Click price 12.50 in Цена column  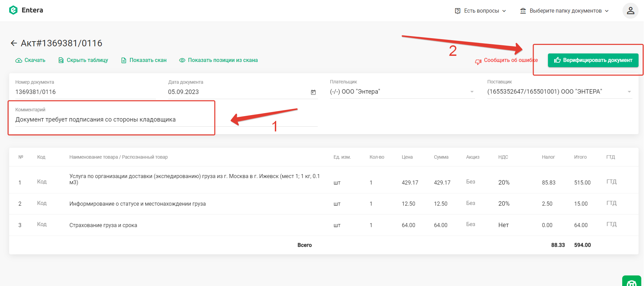(408, 204)
